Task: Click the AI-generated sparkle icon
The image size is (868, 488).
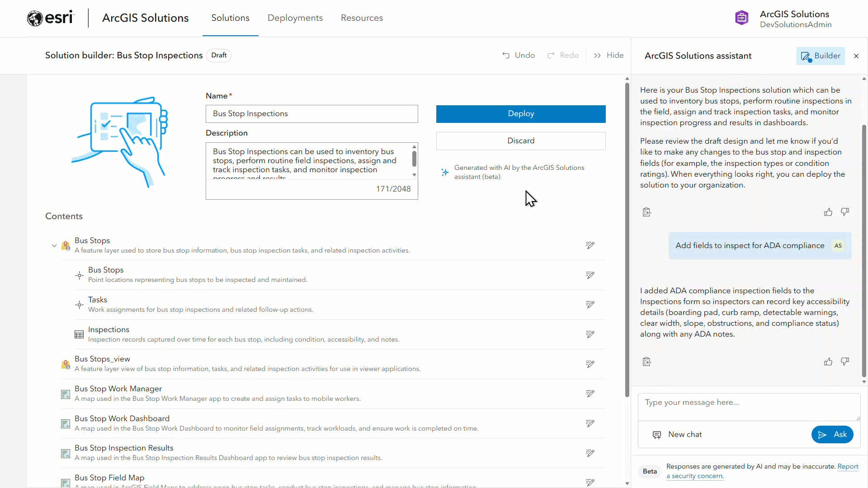Action: [x=445, y=172]
